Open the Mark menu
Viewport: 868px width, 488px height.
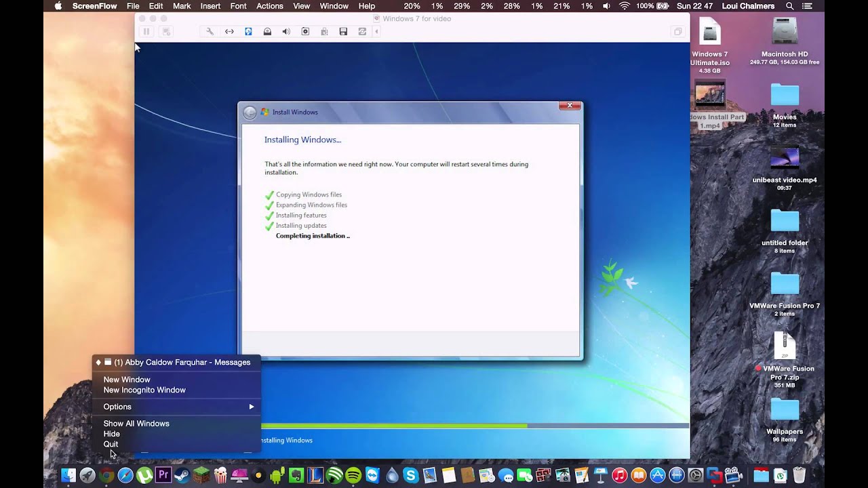[x=182, y=6]
